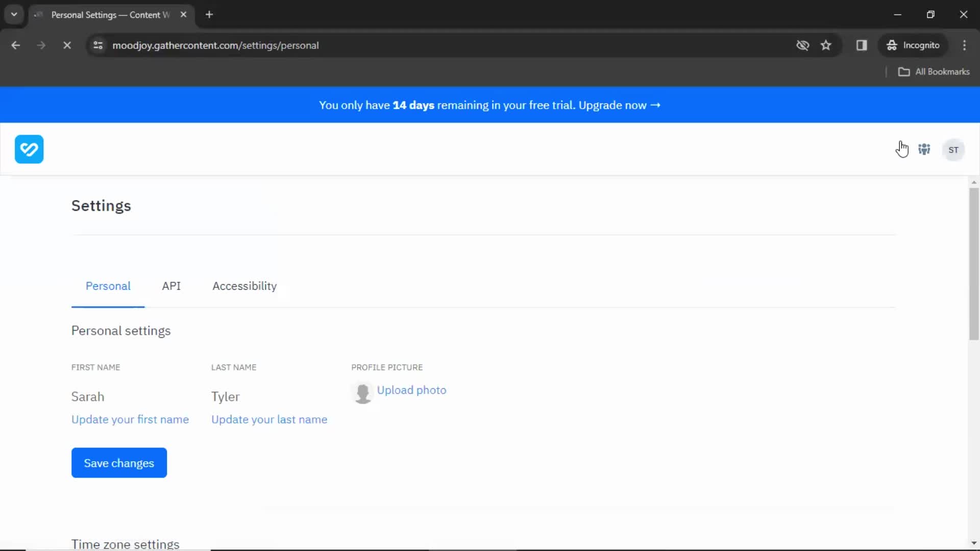
Task: Minimize the browser window
Action: 898,15
